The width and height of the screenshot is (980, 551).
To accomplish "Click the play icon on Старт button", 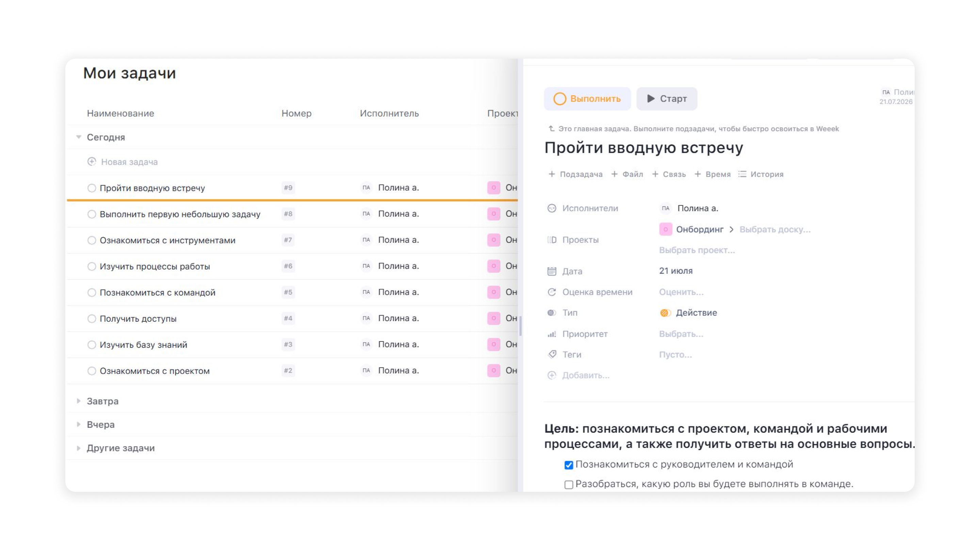I will [651, 99].
